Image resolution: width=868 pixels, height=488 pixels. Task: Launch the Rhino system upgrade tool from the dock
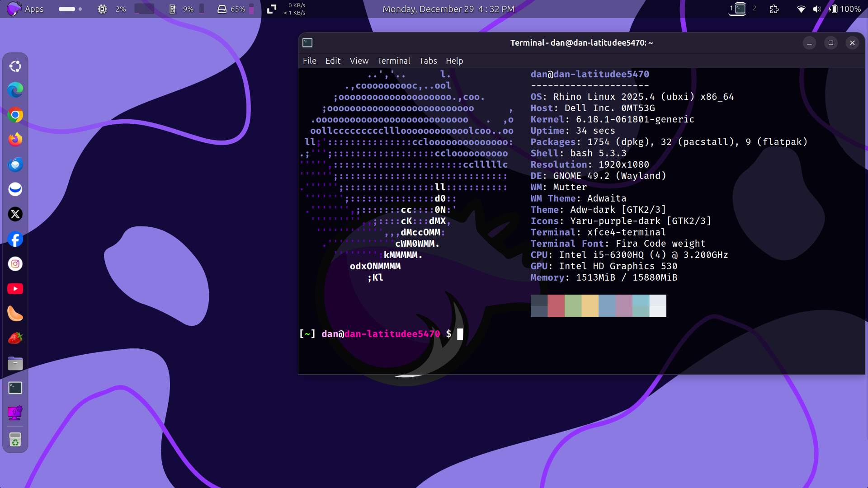tap(15, 413)
